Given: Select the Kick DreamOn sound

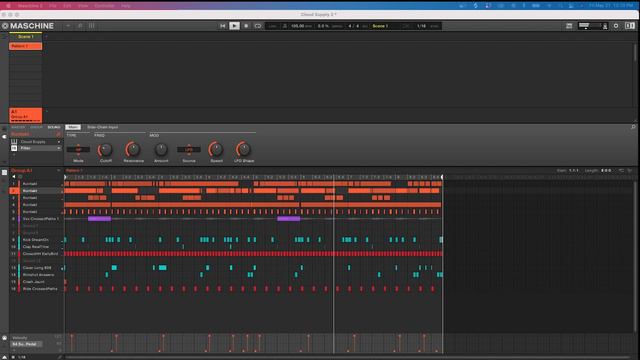Looking at the screenshot, I should tap(37, 240).
